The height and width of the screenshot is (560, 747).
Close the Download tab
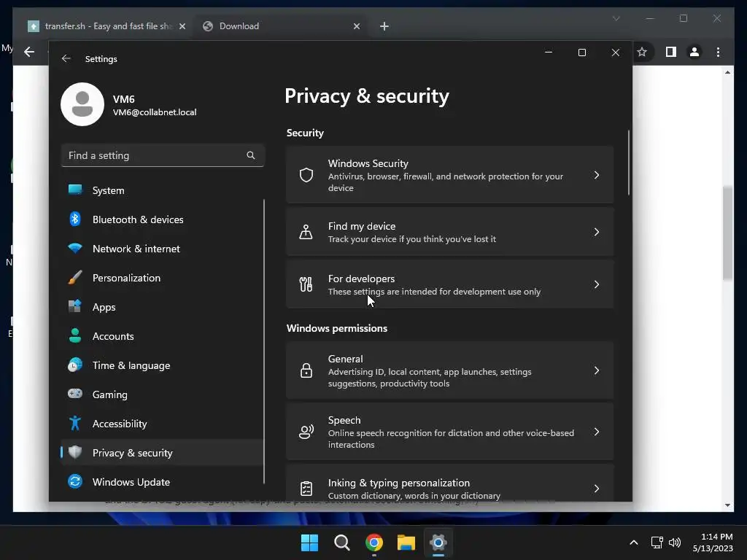click(x=357, y=26)
